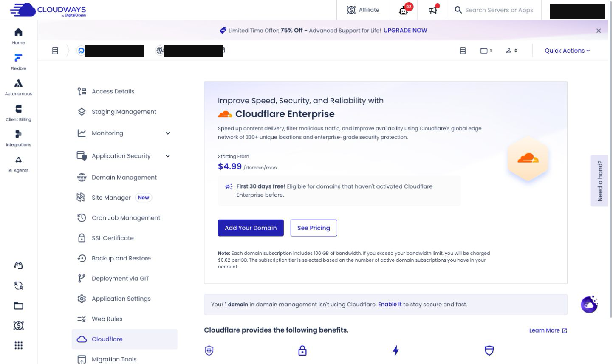Click the team transfer icon in sidebar
The height and width of the screenshot is (364, 613).
click(x=18, y=285)
